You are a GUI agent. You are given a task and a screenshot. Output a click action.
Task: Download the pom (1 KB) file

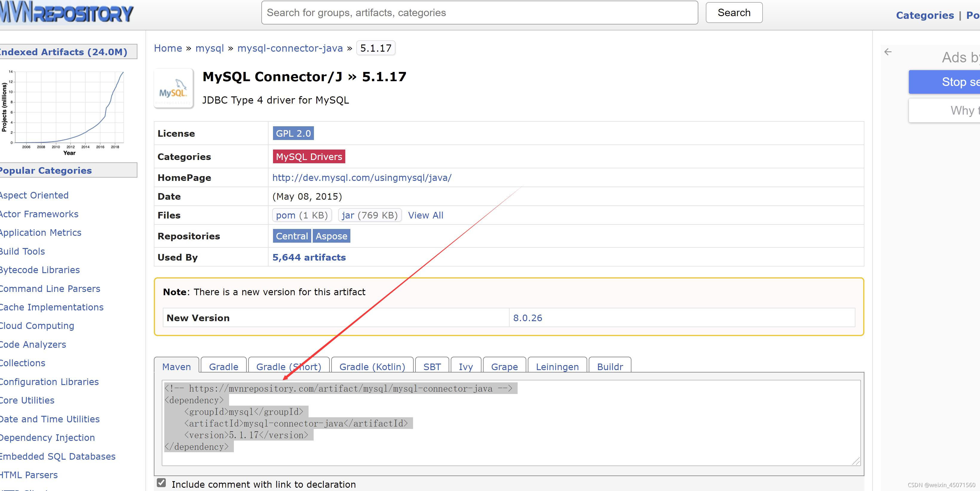tap(302, 215)
